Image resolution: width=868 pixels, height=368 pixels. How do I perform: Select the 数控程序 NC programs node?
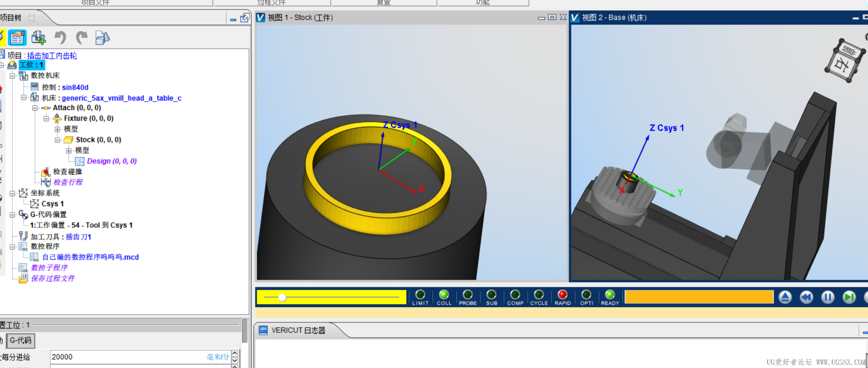click(45, 246)
